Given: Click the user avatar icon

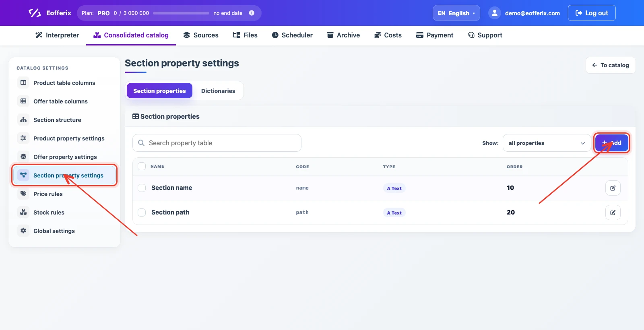Looking at the screenshot, I should tap(494, 13).
